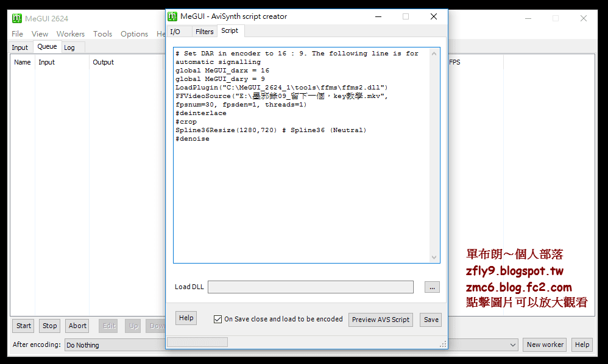Click the MeGUI logo in script creator title

[172, 16]
